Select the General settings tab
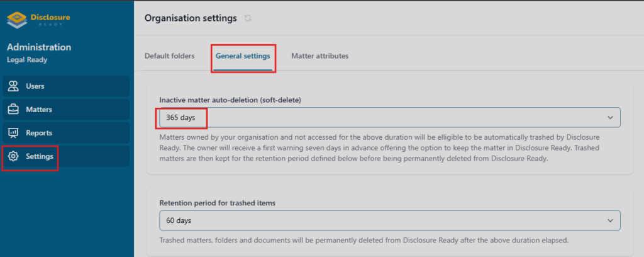The height and width of the screenshot is (257, 644). 243,56
